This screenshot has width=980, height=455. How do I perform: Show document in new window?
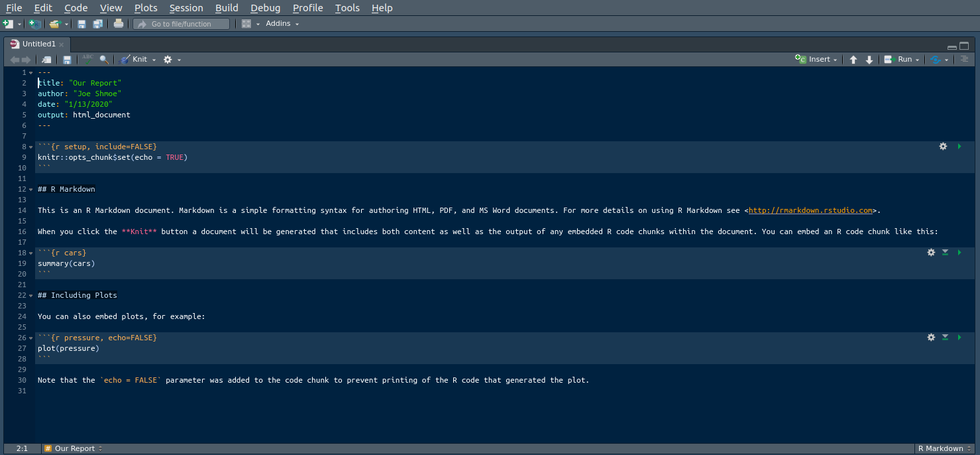point(47,60)
